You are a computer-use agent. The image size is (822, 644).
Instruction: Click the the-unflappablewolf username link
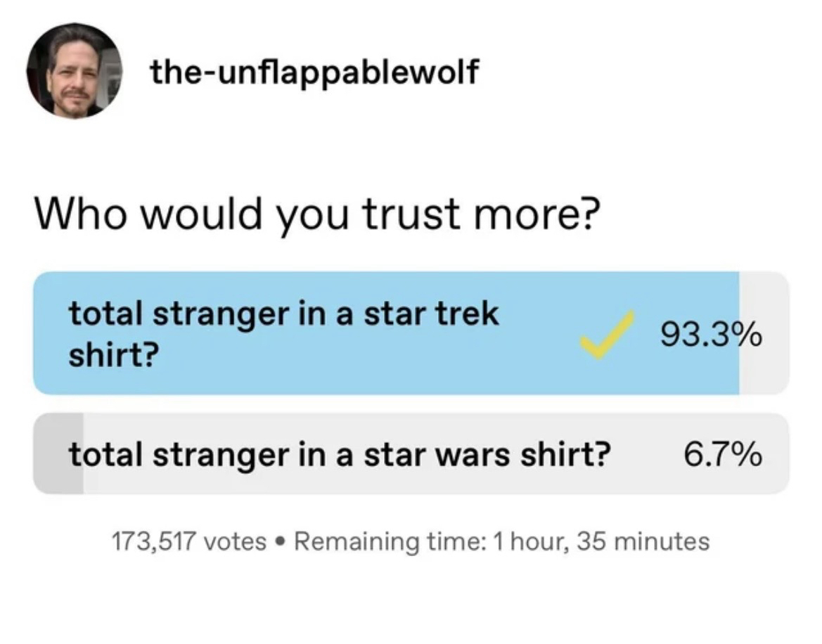point(314,72)
